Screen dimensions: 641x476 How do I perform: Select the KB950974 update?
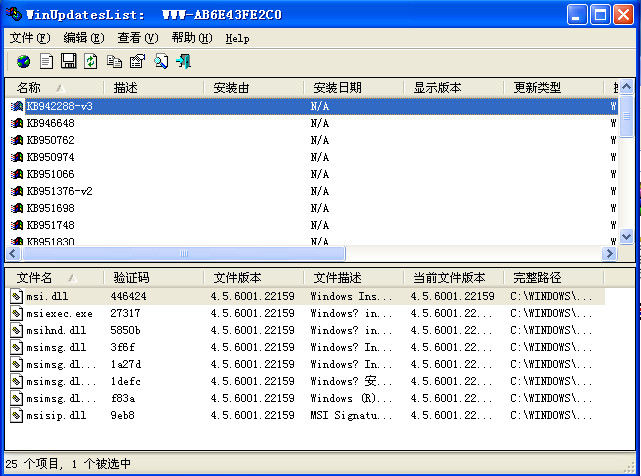click(312, 157)
